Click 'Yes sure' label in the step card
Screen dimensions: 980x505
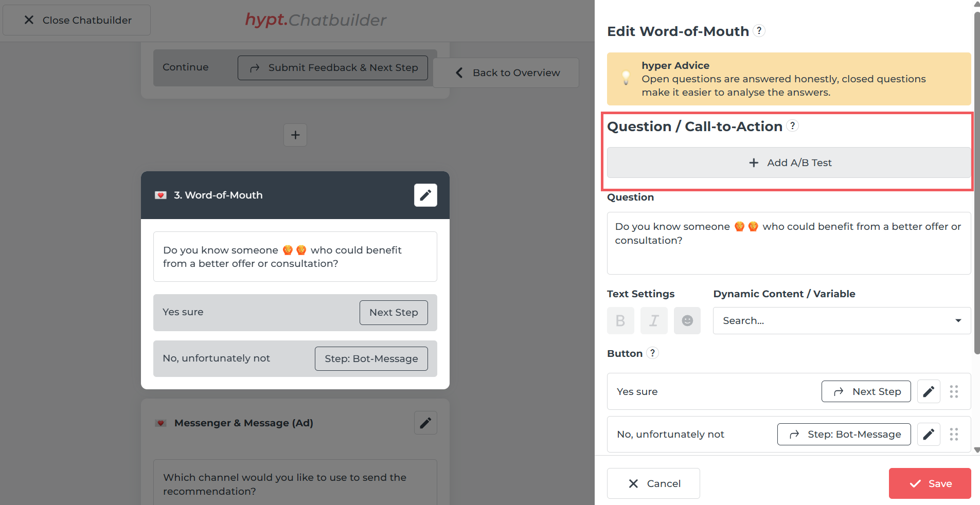[183, 312]
